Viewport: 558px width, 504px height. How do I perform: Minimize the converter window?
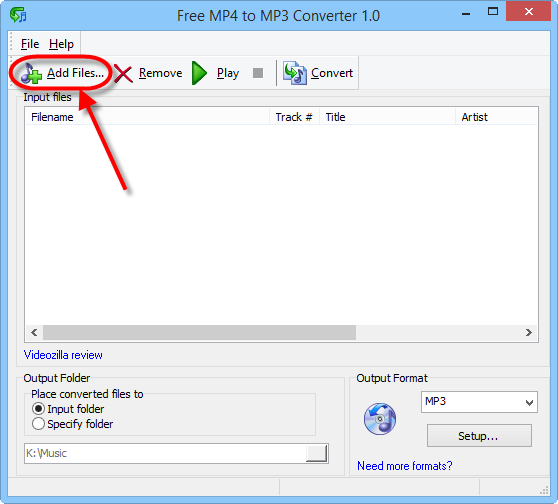click(x=466, y=14)
